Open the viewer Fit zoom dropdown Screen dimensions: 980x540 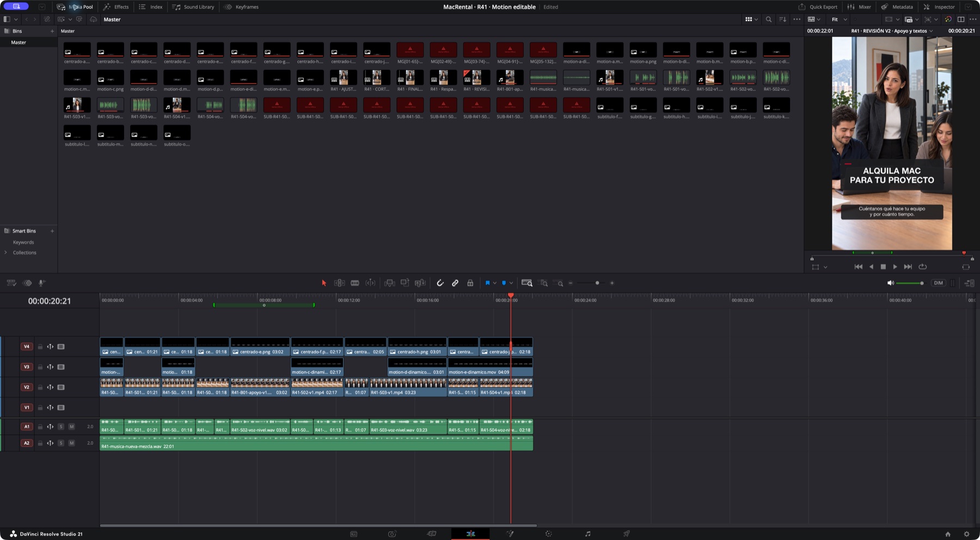[839, 19]
